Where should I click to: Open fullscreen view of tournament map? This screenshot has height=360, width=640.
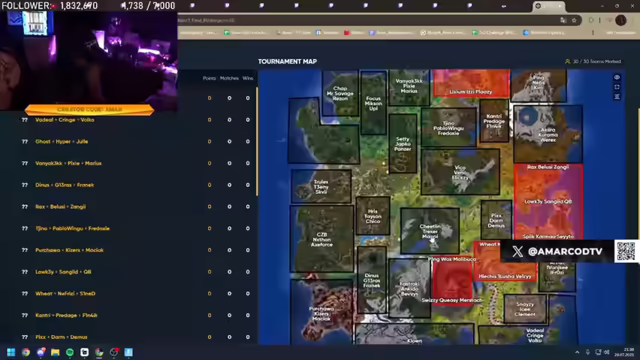pos(617,87)
